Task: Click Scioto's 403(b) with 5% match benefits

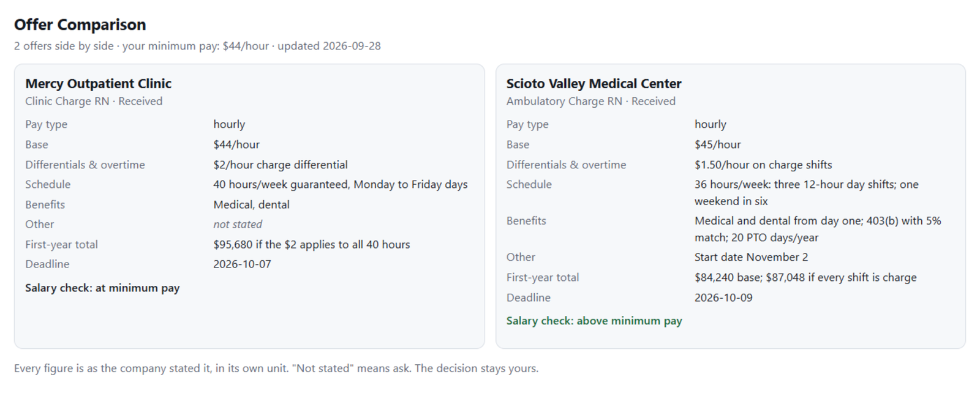Action: click(818, 229)
